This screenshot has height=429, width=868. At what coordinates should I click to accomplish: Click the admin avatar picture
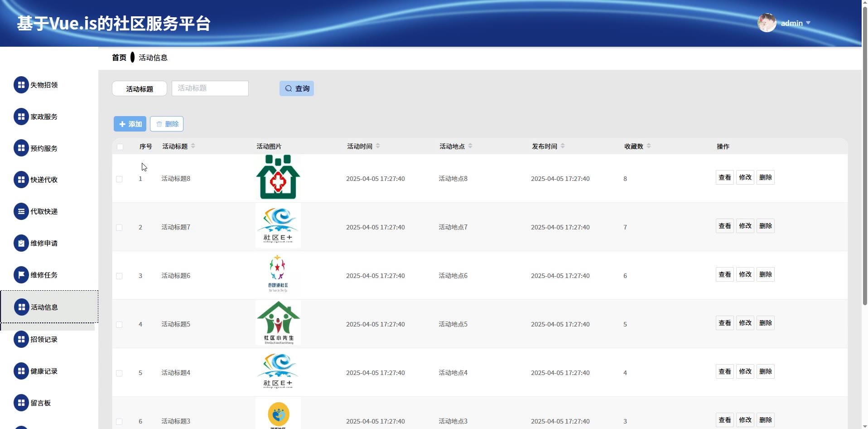click(x=767, y=23)
